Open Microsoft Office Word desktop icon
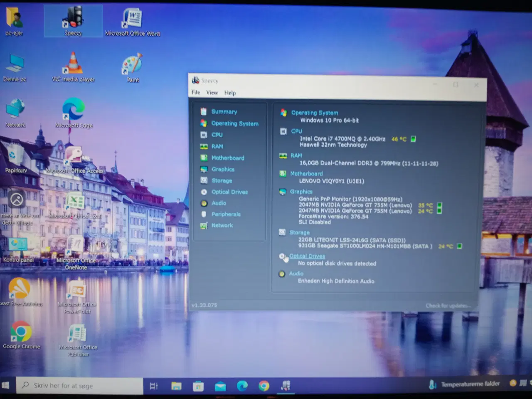The width and height of the screenshot is (532, 399). coord(132,22)
